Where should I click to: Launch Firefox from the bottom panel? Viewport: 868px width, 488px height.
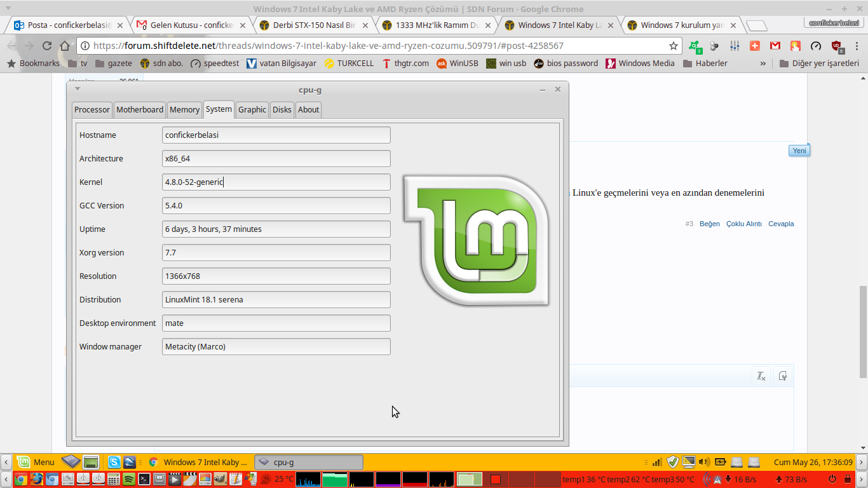pos(36,479)
